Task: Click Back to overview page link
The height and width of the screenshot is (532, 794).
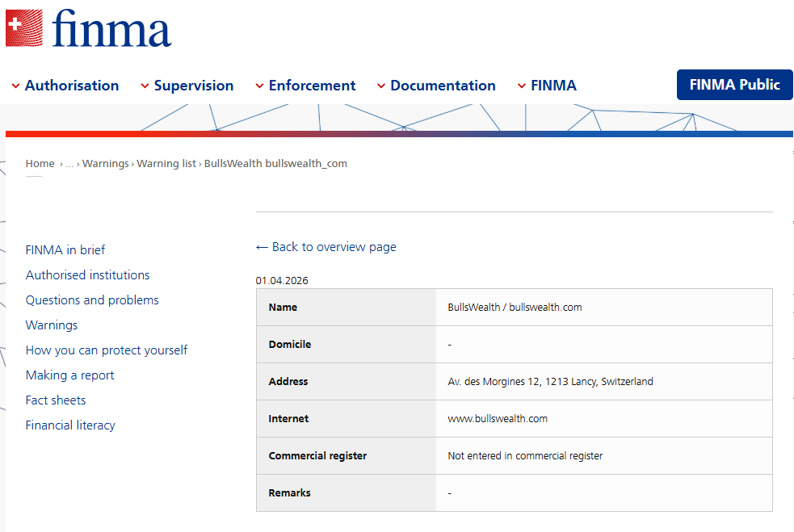Action: pos(326,247)
